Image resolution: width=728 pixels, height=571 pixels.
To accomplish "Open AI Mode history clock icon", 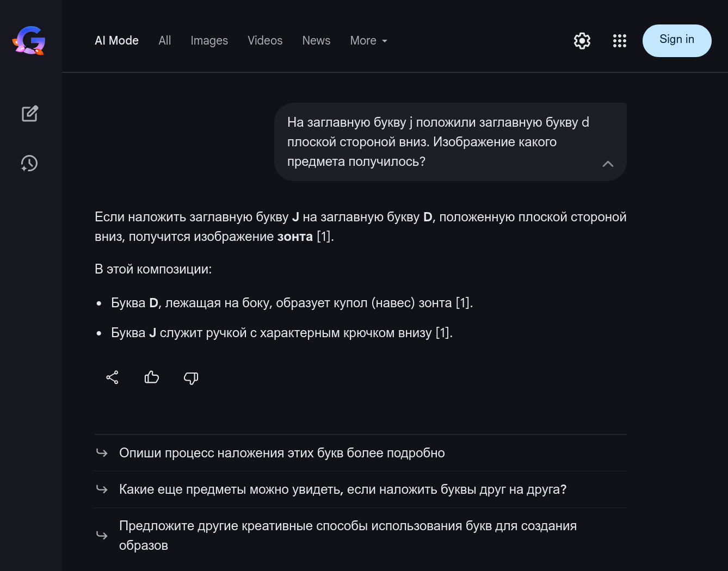I will [x=29, y=163].
